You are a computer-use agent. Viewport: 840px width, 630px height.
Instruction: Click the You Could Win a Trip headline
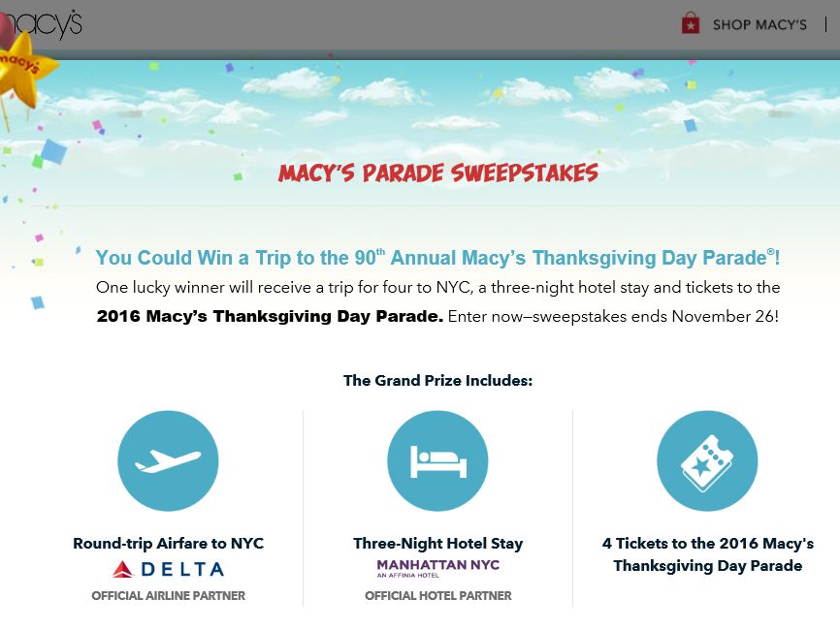click(x=437, y=258)
